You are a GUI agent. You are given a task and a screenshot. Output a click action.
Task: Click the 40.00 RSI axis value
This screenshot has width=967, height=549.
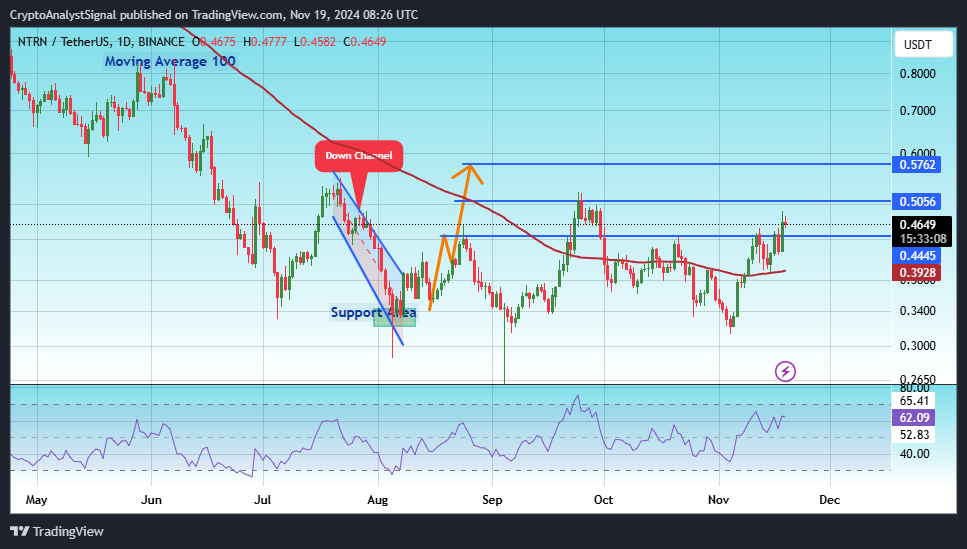(x=915, y=453)
